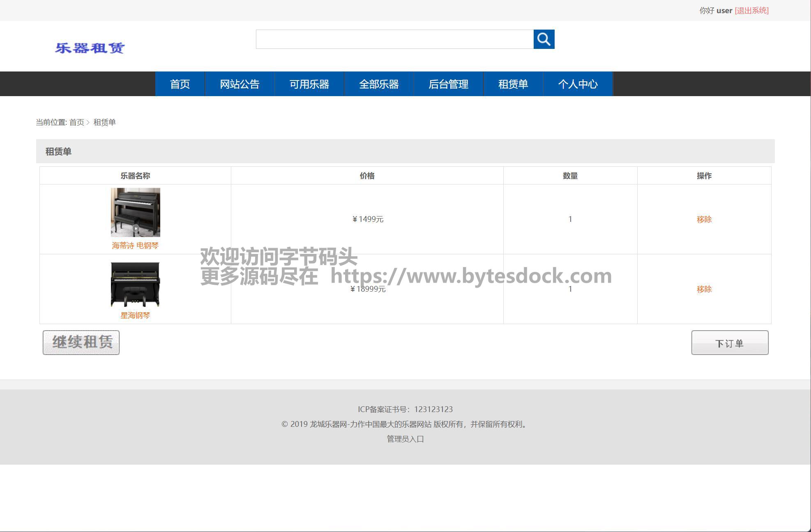Remove the 星海钢琴 item via 移除
Viewport: 811px width, 532px height.
(x=704, y=289)
